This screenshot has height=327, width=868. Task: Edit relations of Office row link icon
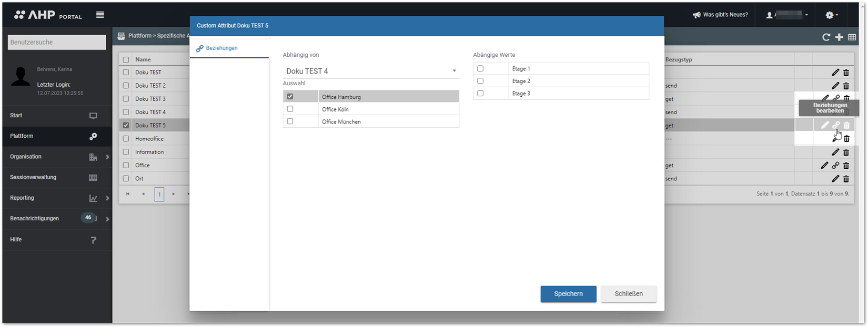point(836,165)
